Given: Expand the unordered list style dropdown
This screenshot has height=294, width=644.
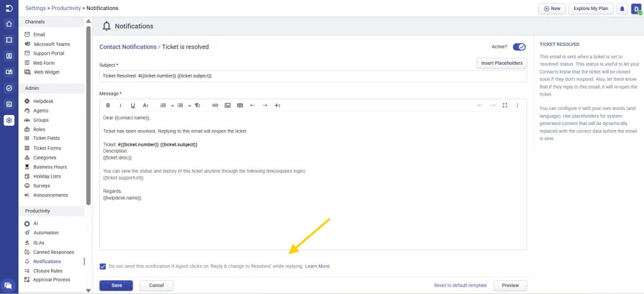Looking at the screenshot, I should [x=189, y=106].
